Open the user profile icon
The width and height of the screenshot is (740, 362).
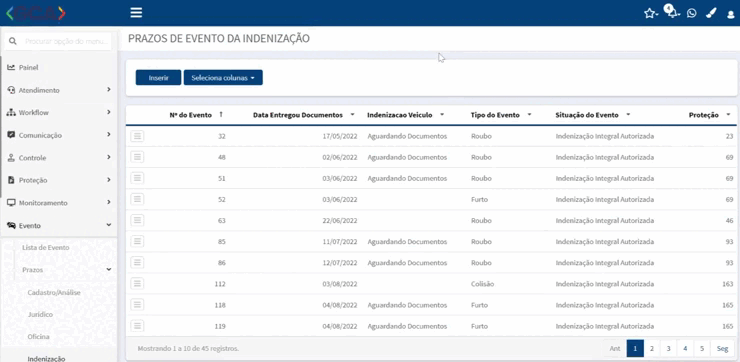click(731, 14)
